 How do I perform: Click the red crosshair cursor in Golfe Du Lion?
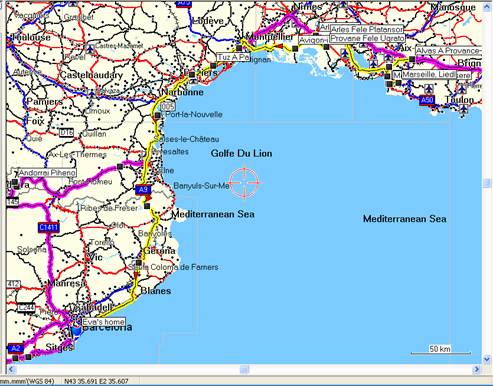(244, 182)
